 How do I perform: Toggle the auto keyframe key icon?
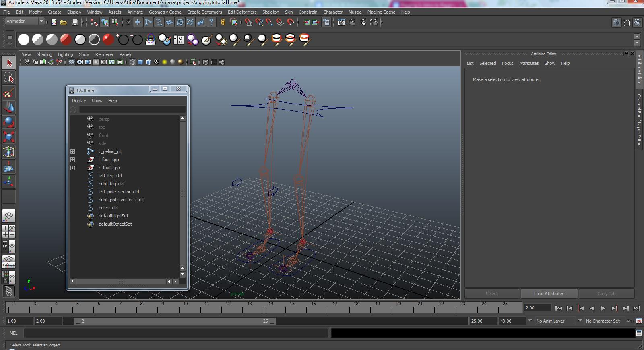click(630, 321)
